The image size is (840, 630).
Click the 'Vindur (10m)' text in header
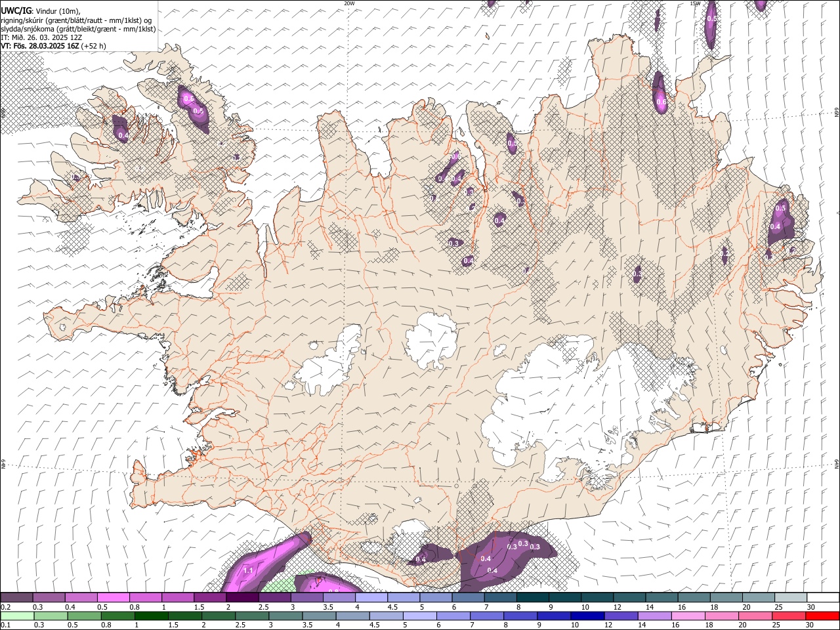click(x=57, y=10)
